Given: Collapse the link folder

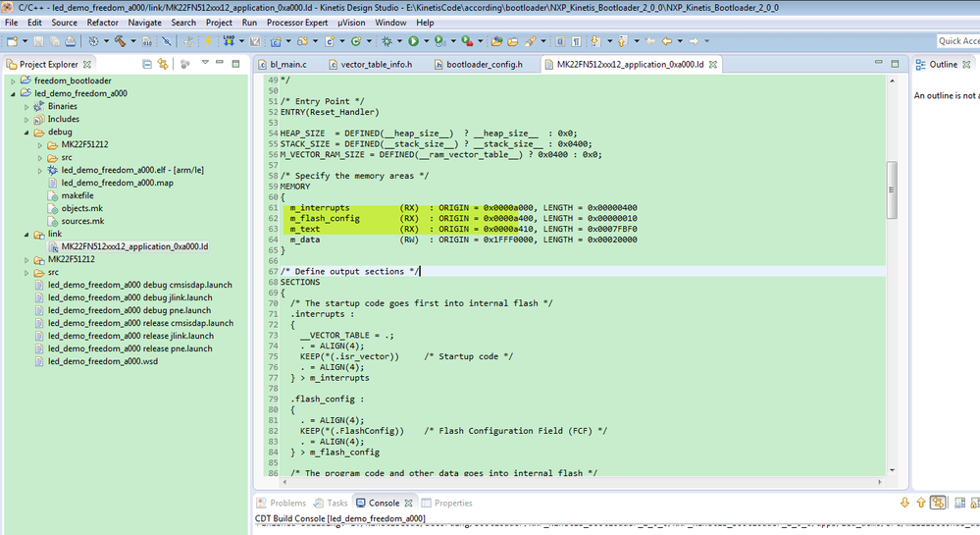Looking at the screenshot, I should [x=26, y=234].
